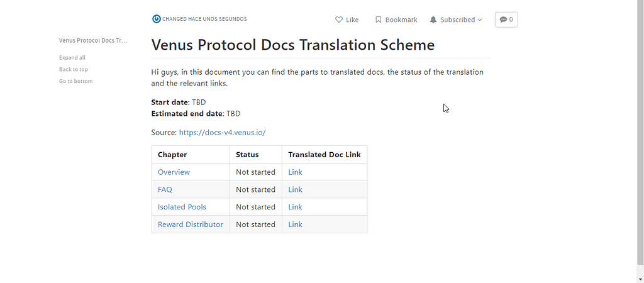This screenshot has height=283, width=644.
Task: Open the FAQ chapter link
Action: pyautogui.click(x=165, y=189)
